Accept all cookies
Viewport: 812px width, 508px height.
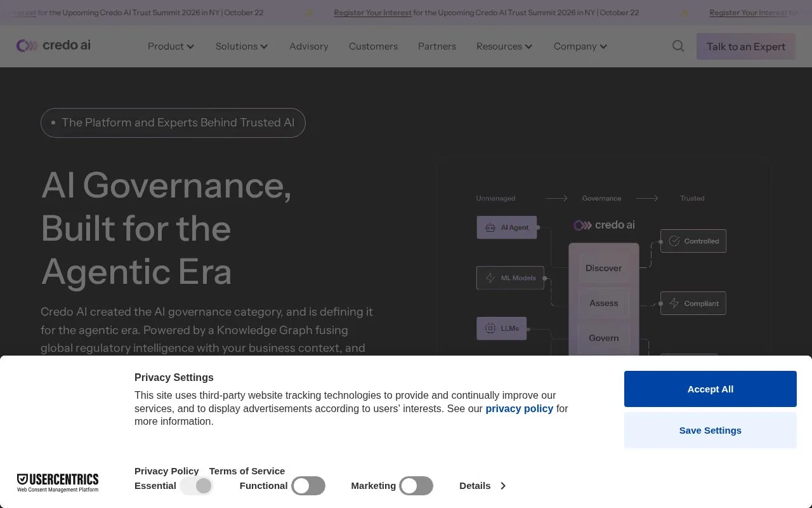click(710, 389)
